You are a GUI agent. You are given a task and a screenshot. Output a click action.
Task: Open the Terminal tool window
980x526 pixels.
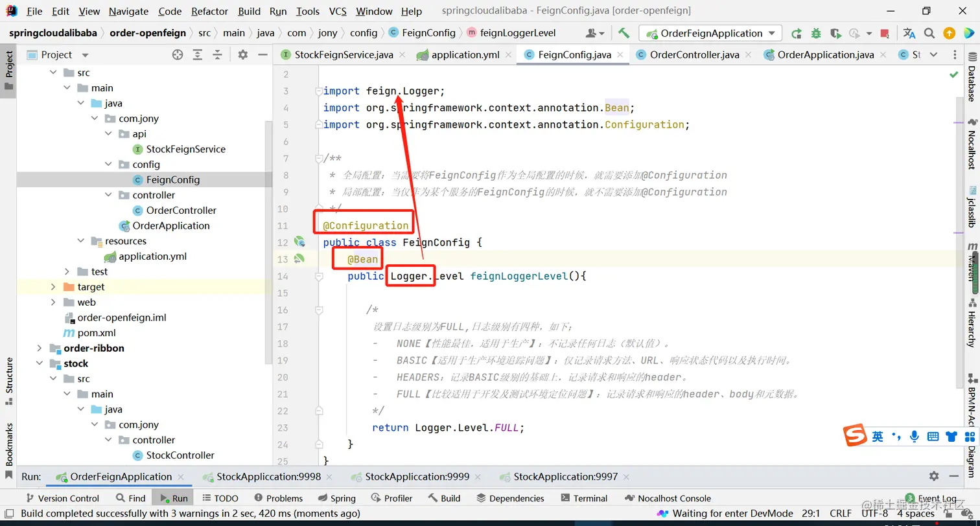[x=584, y=498]
